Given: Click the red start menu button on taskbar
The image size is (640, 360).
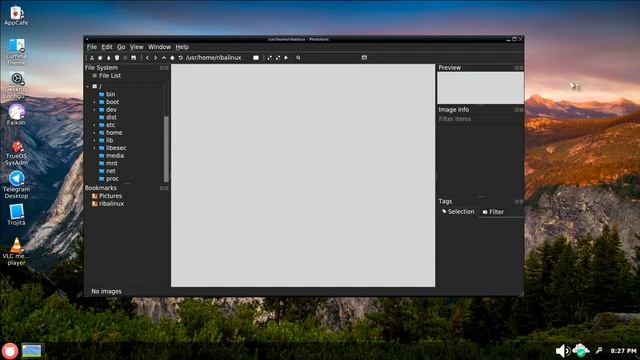Looking at the screenshot, I should coord(10,351).
